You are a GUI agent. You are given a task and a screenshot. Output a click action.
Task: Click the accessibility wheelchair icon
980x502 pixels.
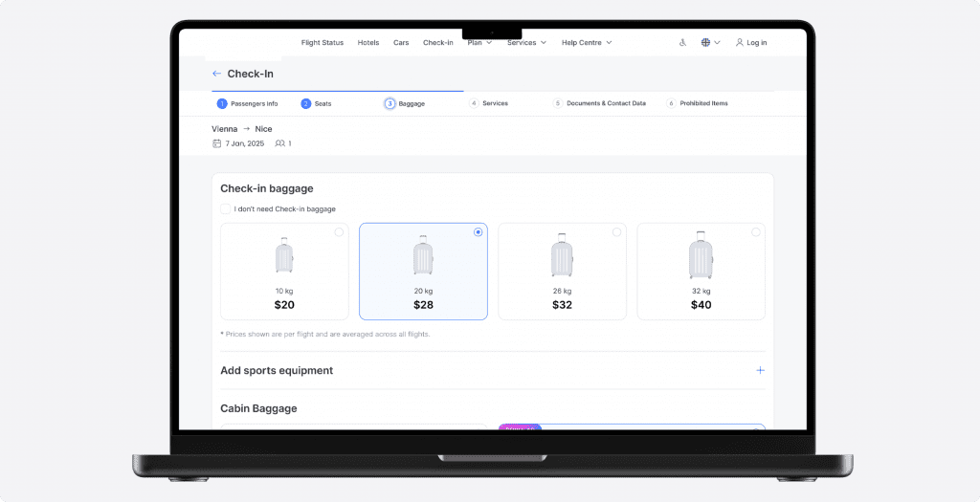[x=682, y=43]
